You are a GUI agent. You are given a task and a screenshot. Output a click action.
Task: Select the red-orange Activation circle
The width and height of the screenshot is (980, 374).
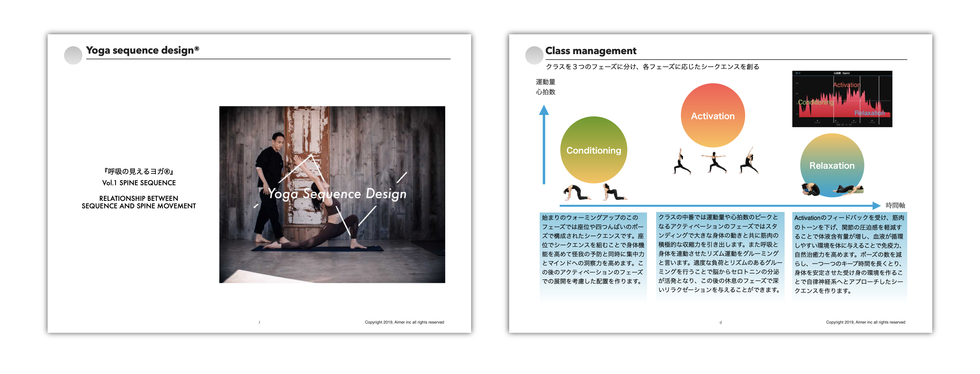(713, 115)
